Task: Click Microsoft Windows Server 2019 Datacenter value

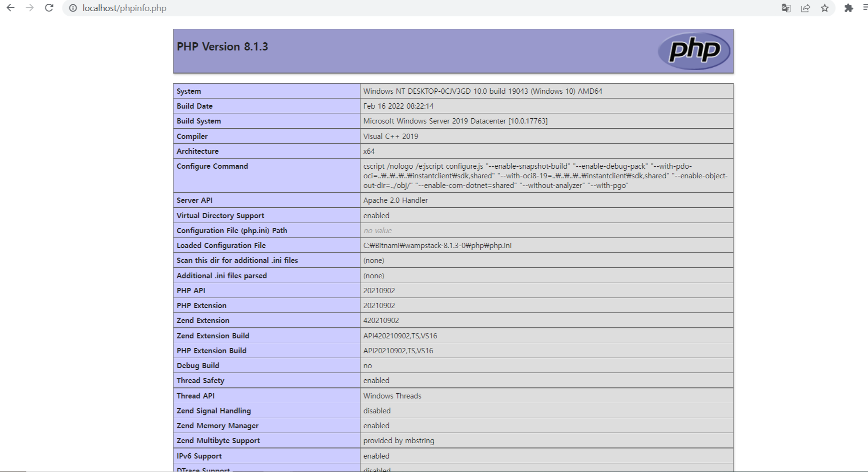Action: pyautogui.click(x=455, y=121)
